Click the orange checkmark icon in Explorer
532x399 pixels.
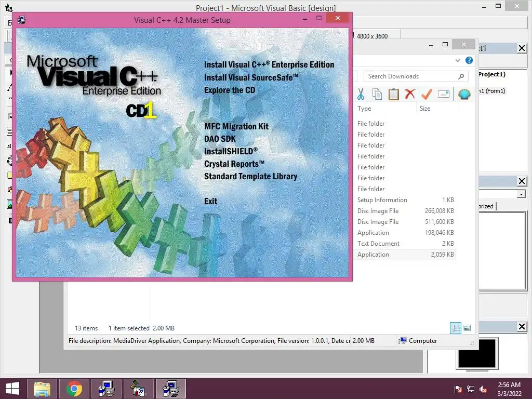[427, 94]
